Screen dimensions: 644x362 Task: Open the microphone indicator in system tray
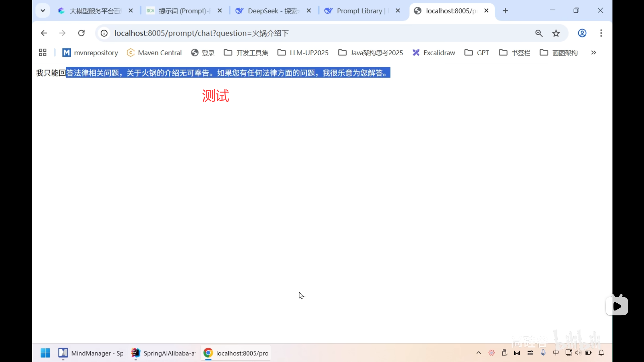coord(543,353)
